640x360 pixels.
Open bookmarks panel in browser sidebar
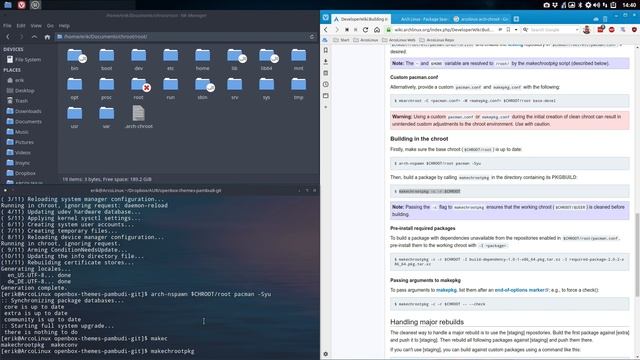(x=326, y=50)
